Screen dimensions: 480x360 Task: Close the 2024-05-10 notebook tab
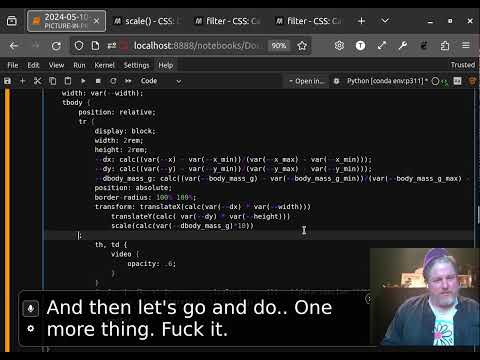pyautogui.click(x=96, y=21)
